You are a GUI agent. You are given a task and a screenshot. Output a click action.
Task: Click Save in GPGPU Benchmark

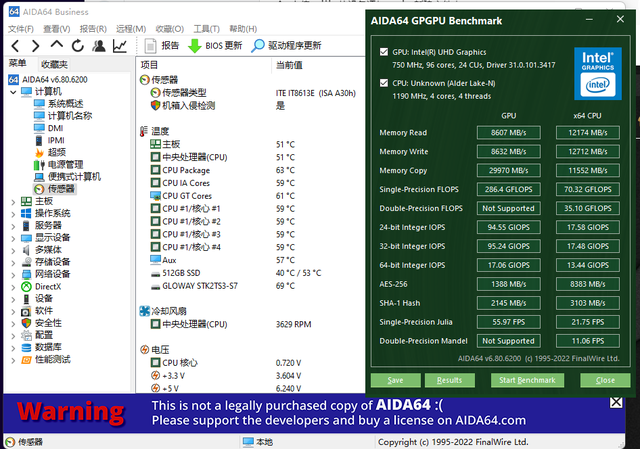[x=395, y=380]
